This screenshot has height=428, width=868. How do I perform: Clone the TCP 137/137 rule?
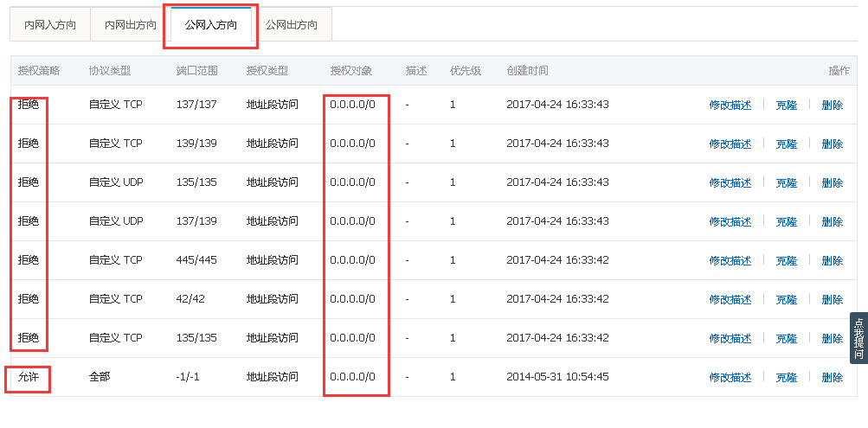(x=786, y=105)
